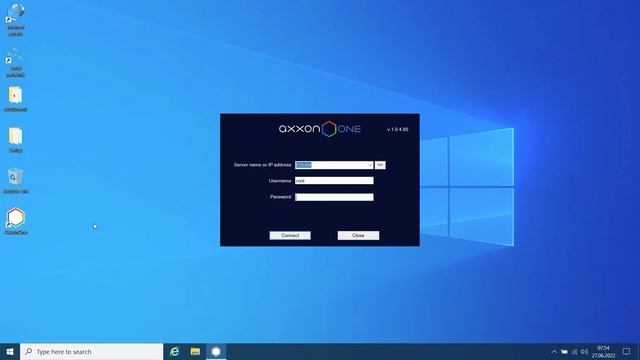Click the >> button beside server address
Screen dimensions: 640x360
click(380, 165)
